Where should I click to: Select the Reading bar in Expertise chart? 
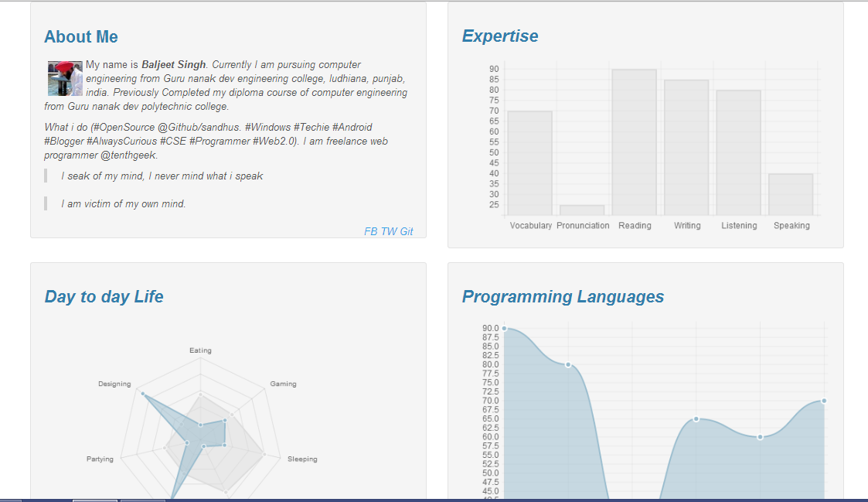pos(635,142)
